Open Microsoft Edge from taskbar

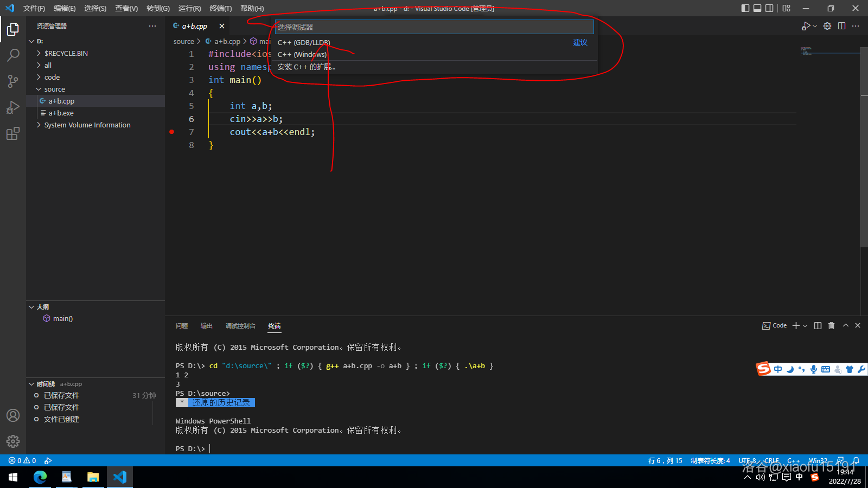click(x=40, y=477)
